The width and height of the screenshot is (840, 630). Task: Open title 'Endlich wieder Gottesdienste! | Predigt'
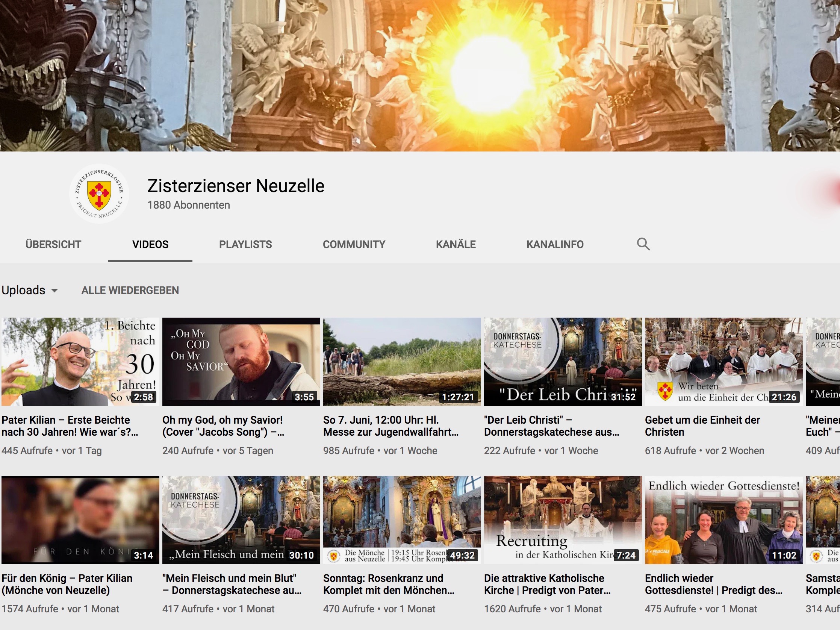tap(714, 584)
